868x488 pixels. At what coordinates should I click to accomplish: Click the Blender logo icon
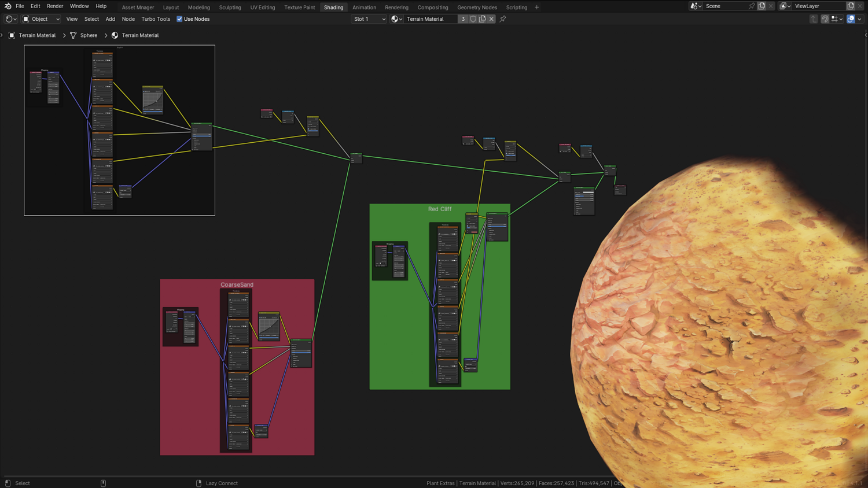point(8,6)
